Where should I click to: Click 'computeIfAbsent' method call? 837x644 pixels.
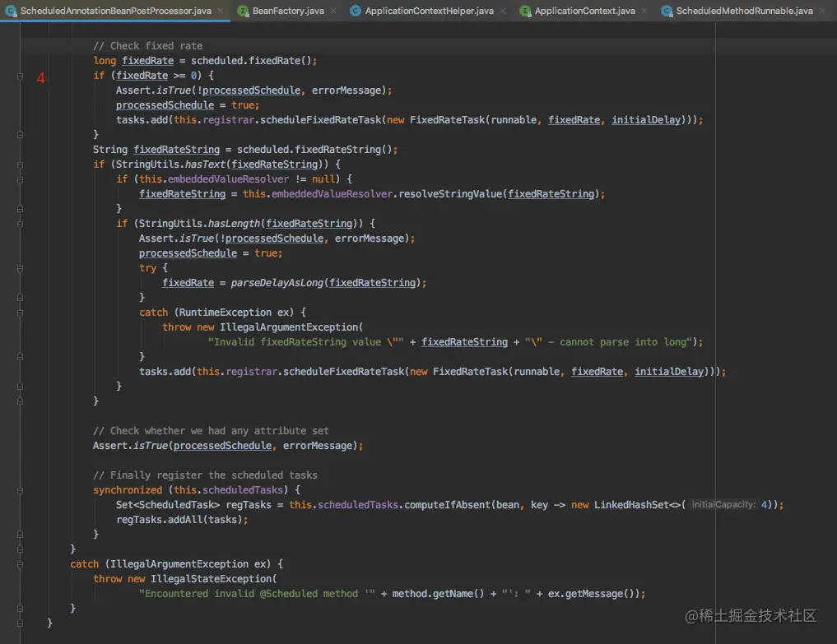pyautogui.click(x=448, y=505)
